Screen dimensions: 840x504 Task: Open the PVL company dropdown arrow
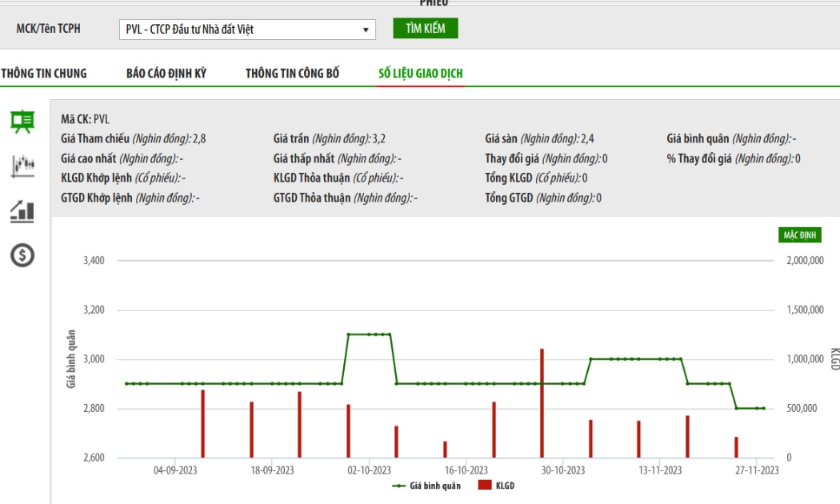pyautogui.click(x=366, y=30)
